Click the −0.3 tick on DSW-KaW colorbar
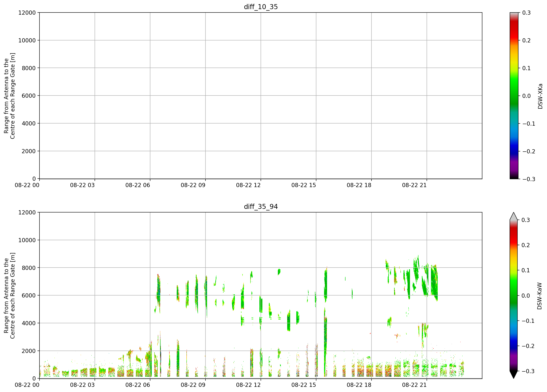The width and height of the screenshot is (547, 392). pyautogui.click(x=528, y=371)
